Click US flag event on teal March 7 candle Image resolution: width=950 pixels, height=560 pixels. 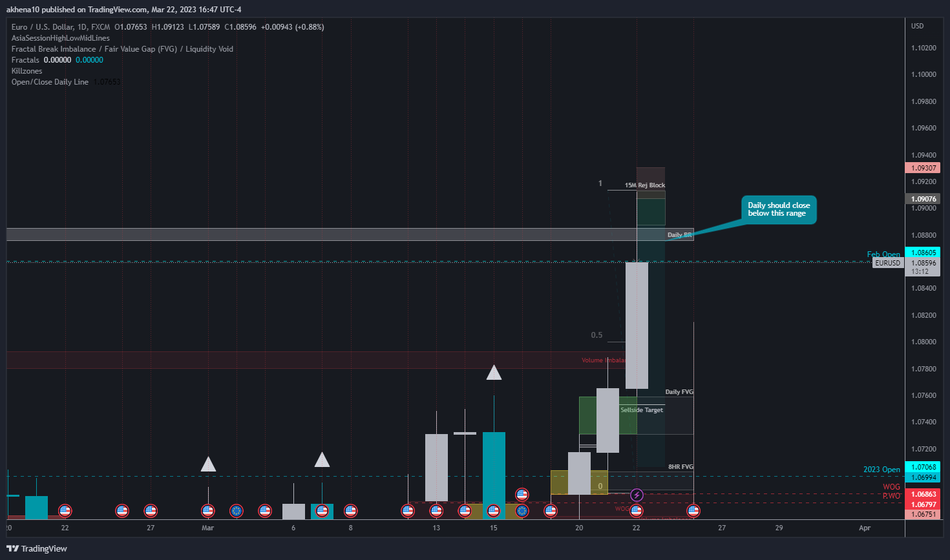point(322,511)
